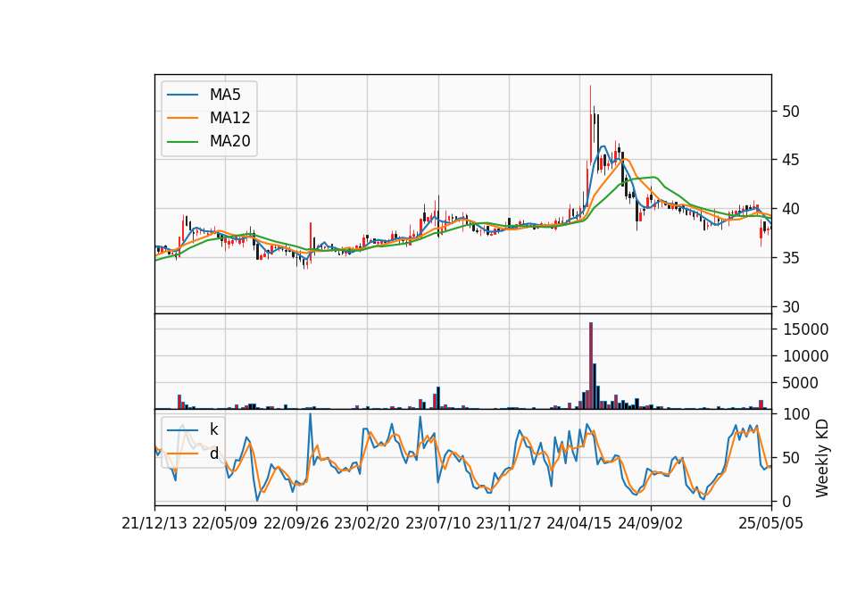Click the 24/09/02 date axis label

[651, 523]
